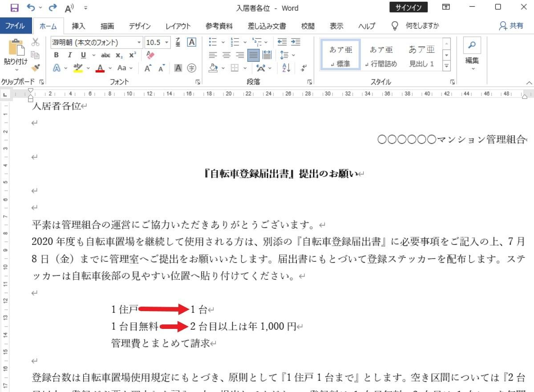Copy the selection to the clipboard
Image resolution: width=534 pixels, height=392 pixels.
36,55
